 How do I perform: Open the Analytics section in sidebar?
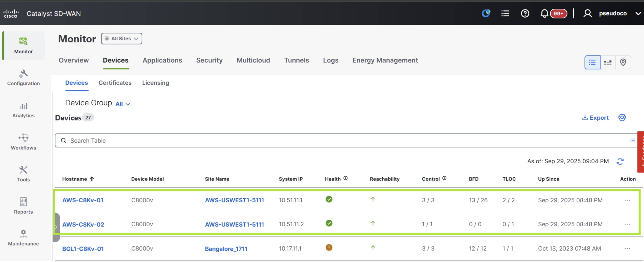click(24, 110)
